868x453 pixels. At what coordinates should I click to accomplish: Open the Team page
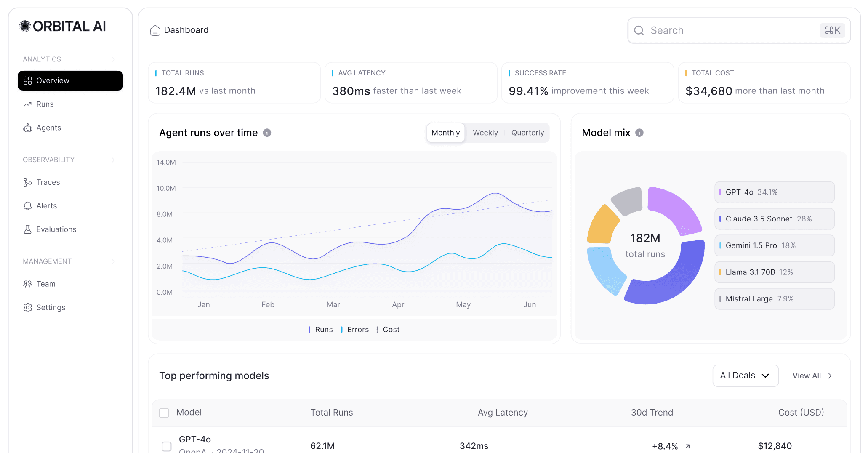[70, 284]
